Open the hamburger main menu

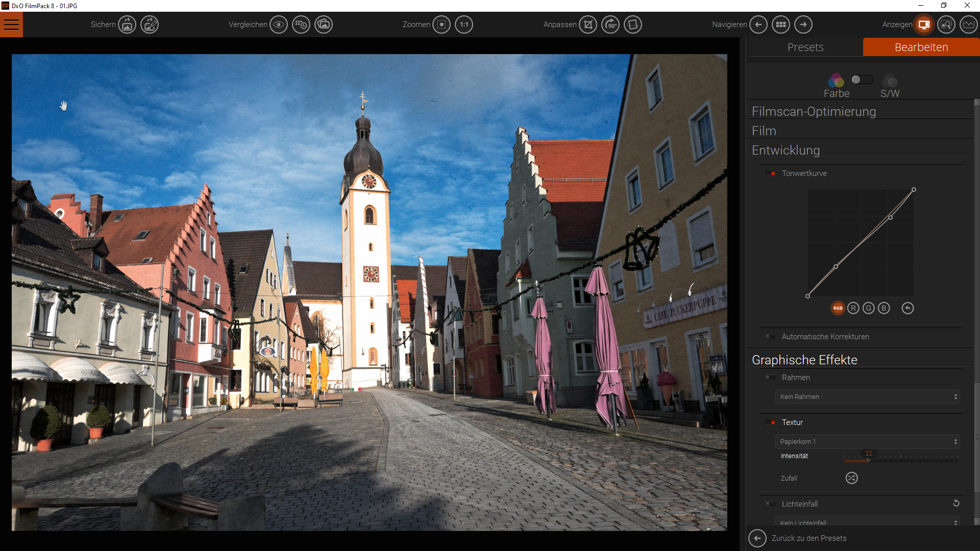click(11, 24)
